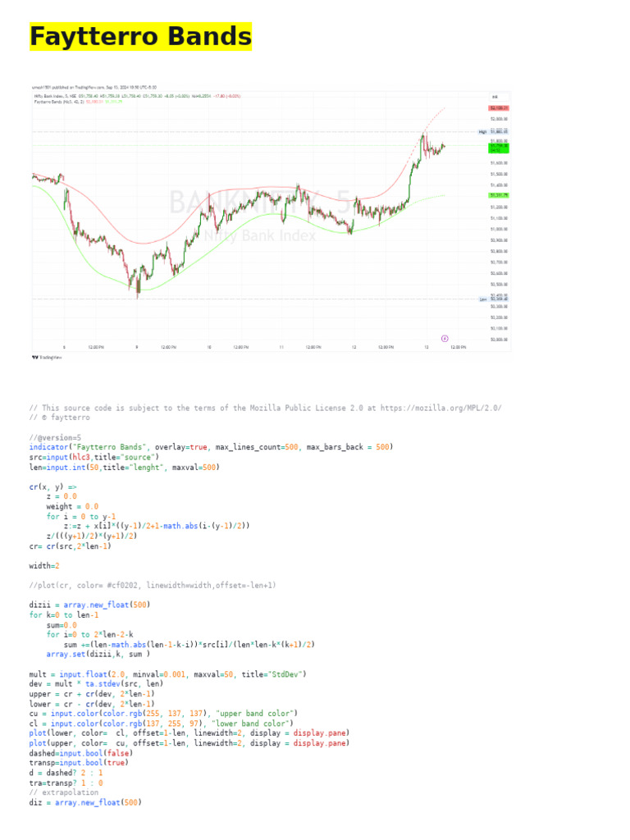Click the Faytterro Bands indicator legend on chart

[x=78, y=102]
